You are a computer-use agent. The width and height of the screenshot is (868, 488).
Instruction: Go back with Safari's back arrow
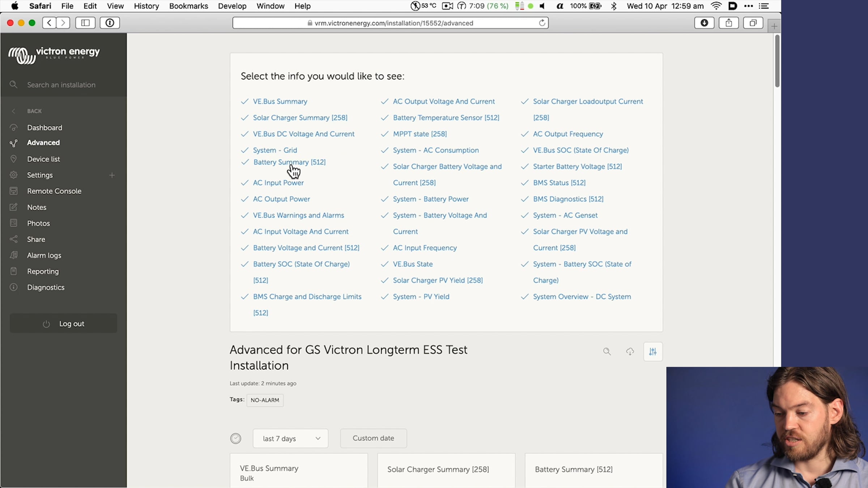(x=49, y=23)
